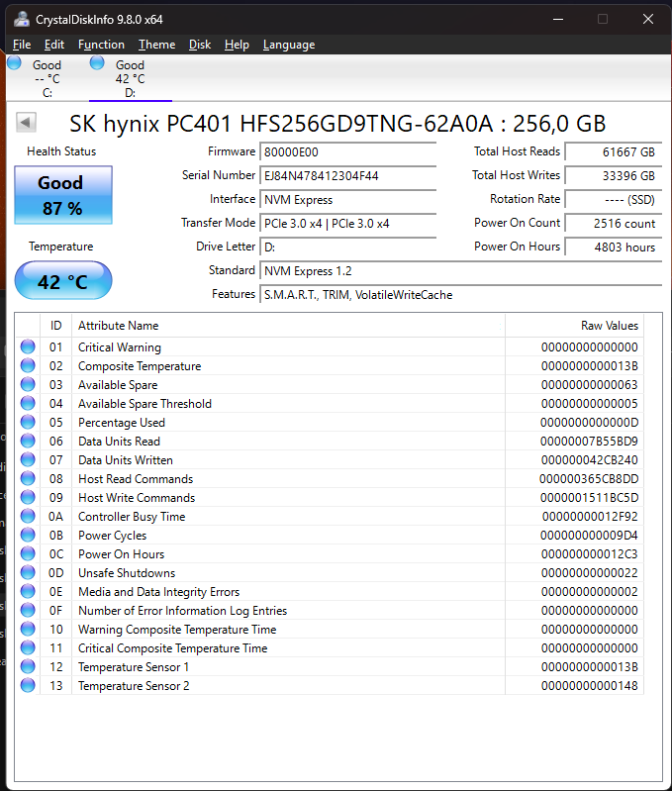Click the Raw Values column header
672x791 pixels.
coord(574,326)
